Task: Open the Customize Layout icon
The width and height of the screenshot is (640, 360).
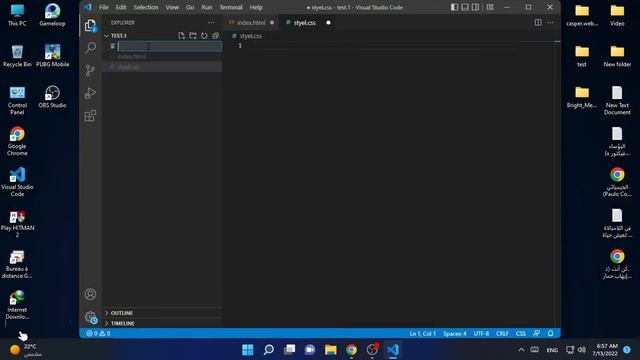Action: 490,7
